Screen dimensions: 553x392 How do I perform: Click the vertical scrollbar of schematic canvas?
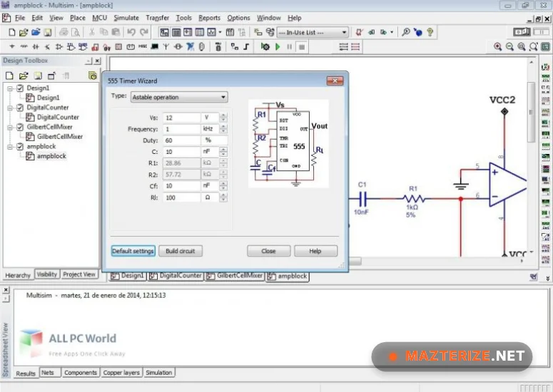click(531, 112)
